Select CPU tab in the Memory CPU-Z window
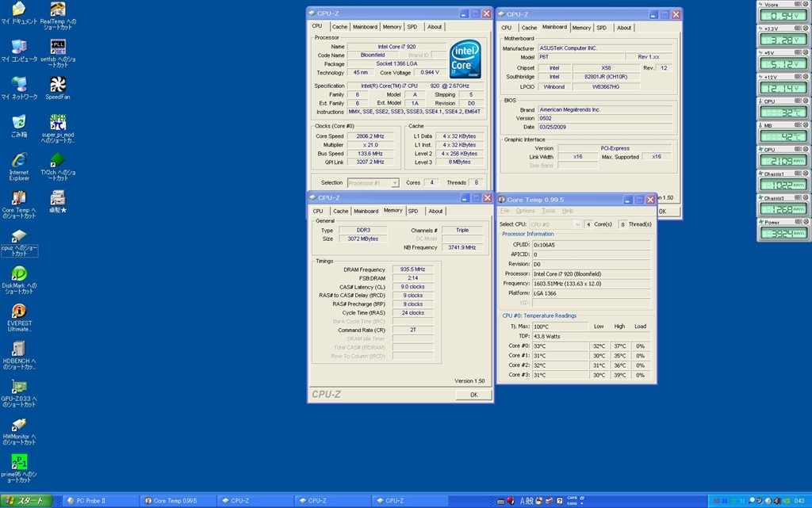 click(x=318, y=211)
